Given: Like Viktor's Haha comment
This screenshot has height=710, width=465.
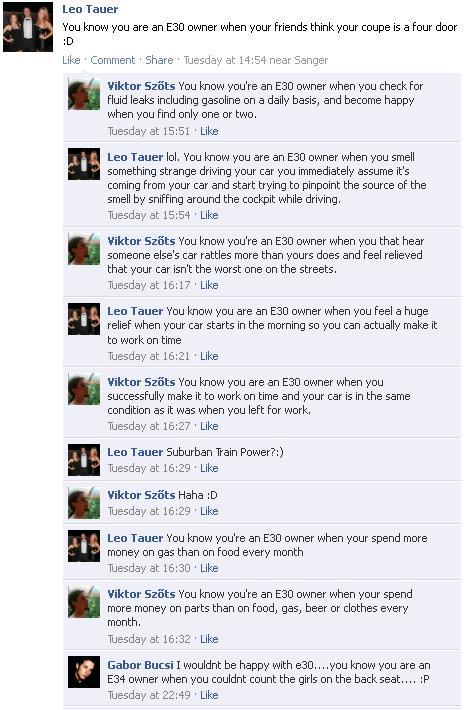Looking at the screenshot, I should click(209, 511).
